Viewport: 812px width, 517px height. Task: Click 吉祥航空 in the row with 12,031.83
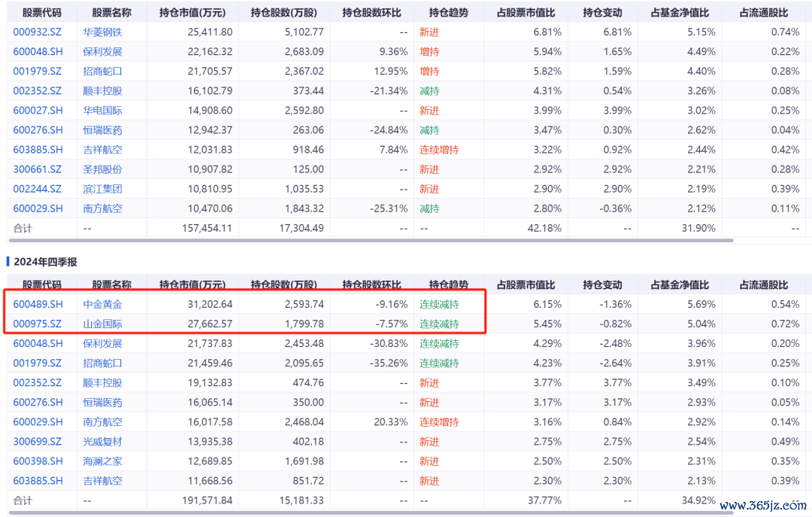(102, 150)
